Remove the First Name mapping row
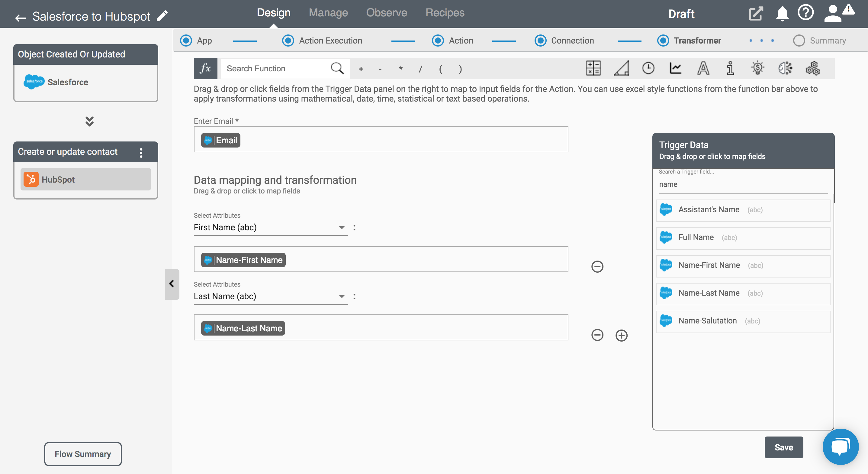Viewport: 868px width, 474px height. tap(597, 267)
